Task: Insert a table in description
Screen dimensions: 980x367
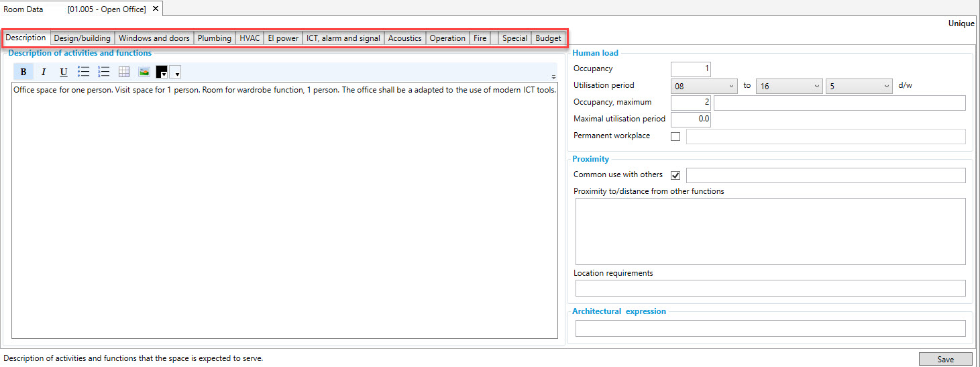Action: pos(124,72)
